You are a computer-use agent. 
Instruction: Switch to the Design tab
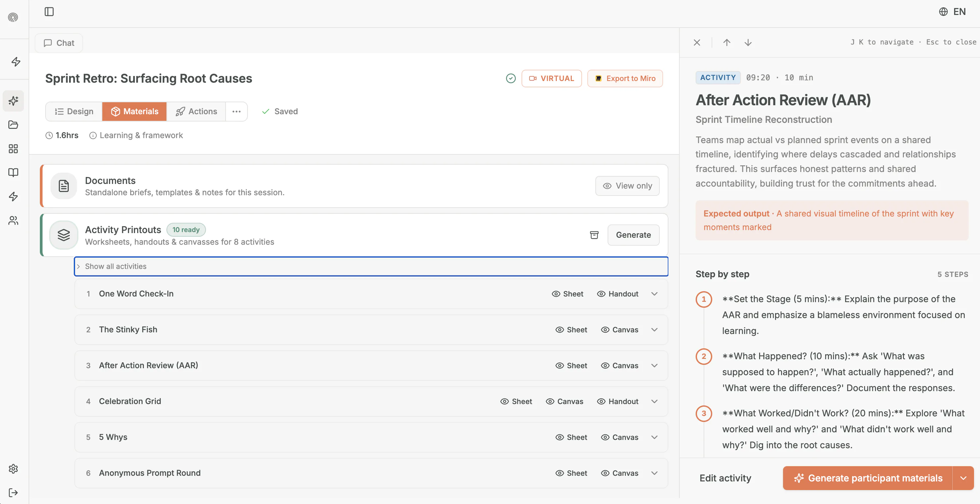pyautogui.click(x=74, y=111)
